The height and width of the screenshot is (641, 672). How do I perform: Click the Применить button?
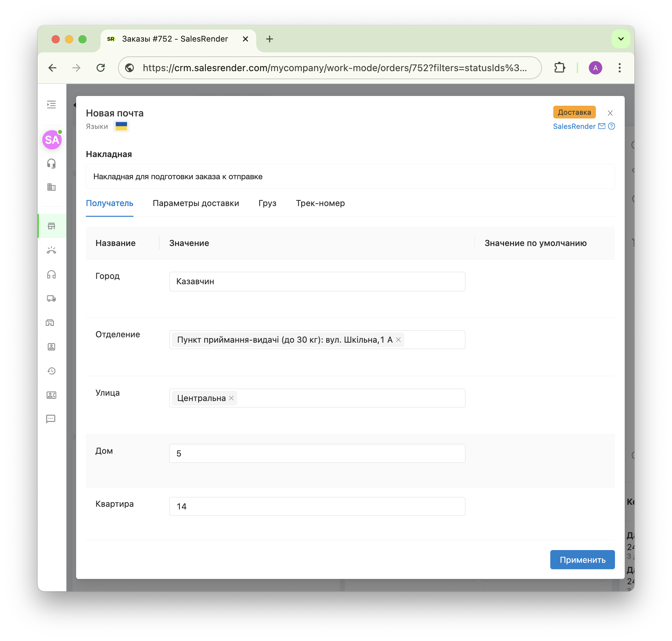coord(582,560)
